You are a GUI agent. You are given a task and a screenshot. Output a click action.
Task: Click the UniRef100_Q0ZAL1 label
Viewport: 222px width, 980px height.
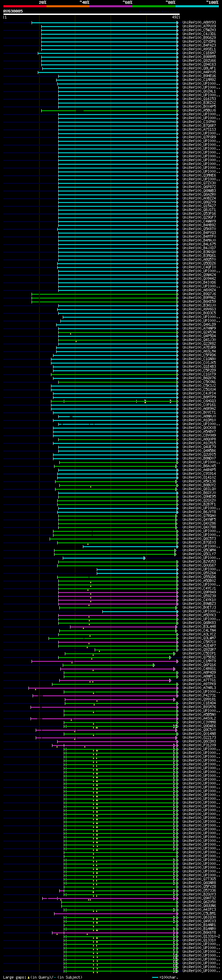tap(199, 91)
